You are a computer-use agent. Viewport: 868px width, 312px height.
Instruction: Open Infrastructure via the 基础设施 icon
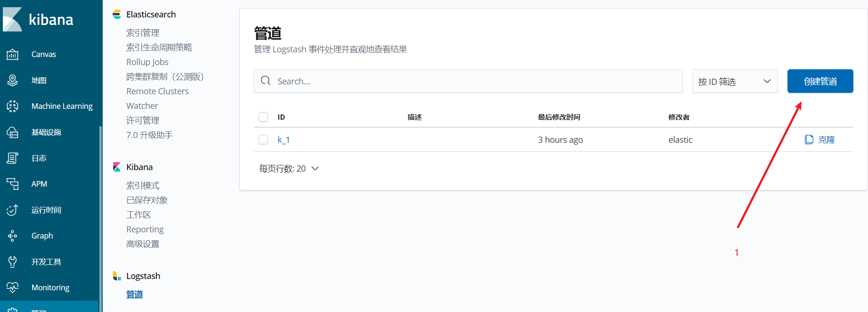(x=13, y=132)
